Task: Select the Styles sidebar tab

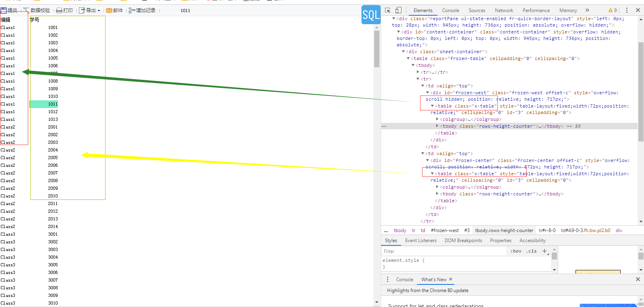Action: [x=391, y=241]
